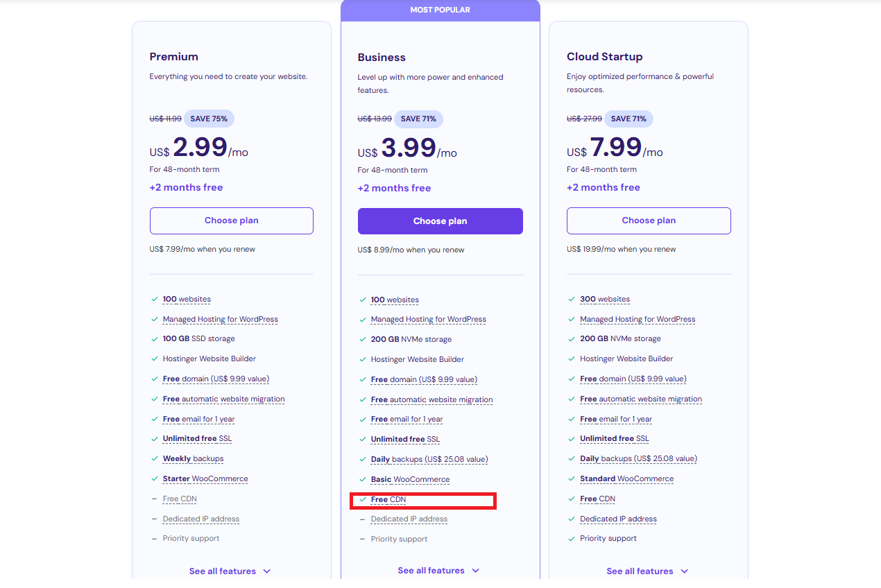Choose the Premium plan
This screenshot has height=588, width=881.
point(232,220)
